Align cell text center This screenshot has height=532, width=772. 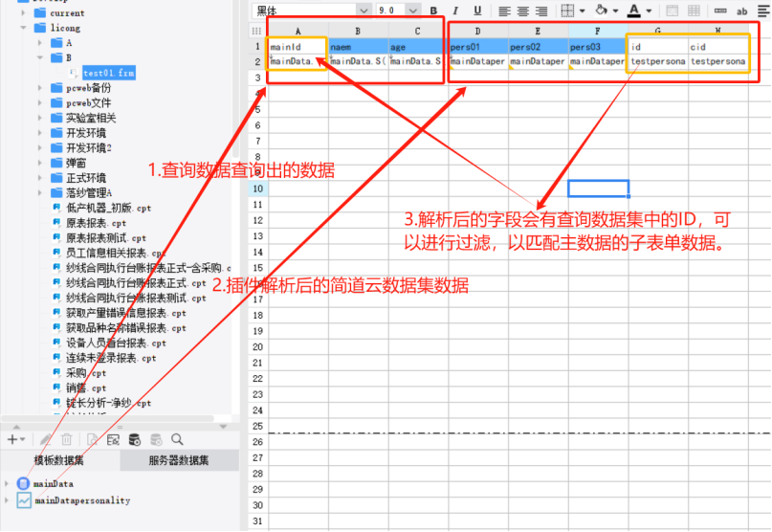(x=523, y=11)
